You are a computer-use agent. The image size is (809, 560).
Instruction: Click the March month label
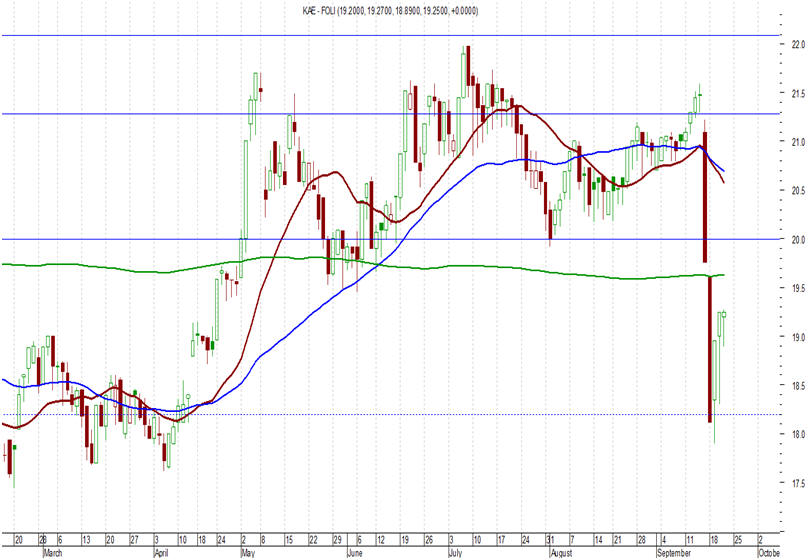click(x=53, y=553)
